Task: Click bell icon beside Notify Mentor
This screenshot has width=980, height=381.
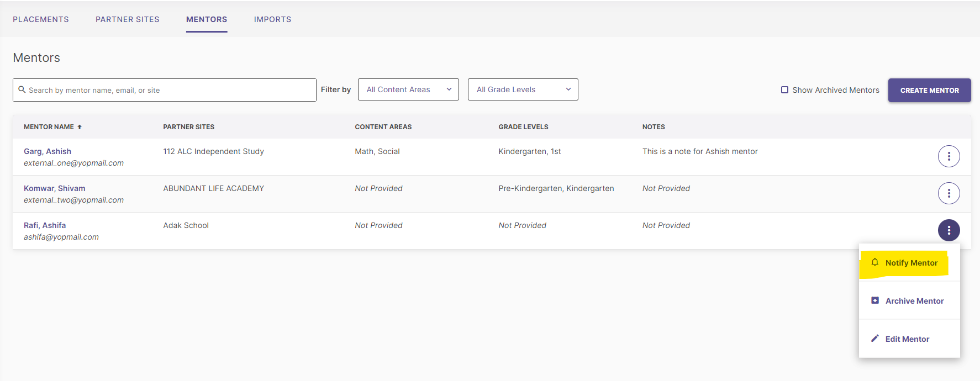Action: [874, 262]
